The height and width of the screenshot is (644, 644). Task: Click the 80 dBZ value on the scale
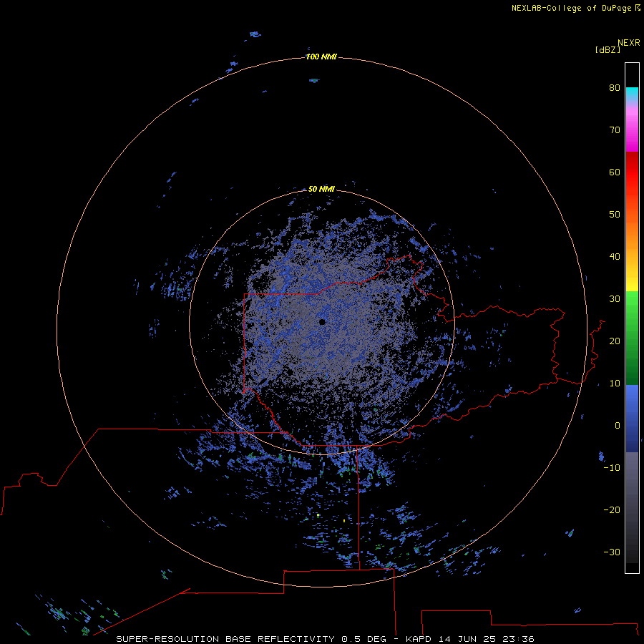615,87
